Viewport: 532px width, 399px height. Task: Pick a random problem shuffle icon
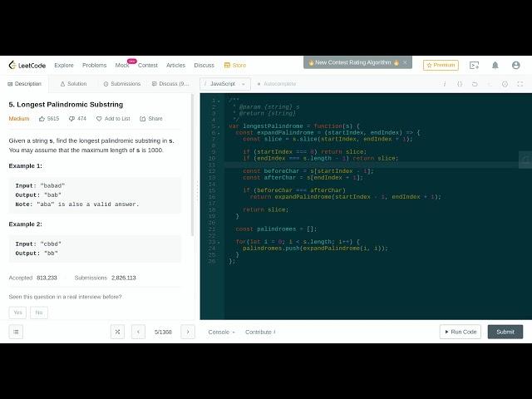[x=117, y=332]
